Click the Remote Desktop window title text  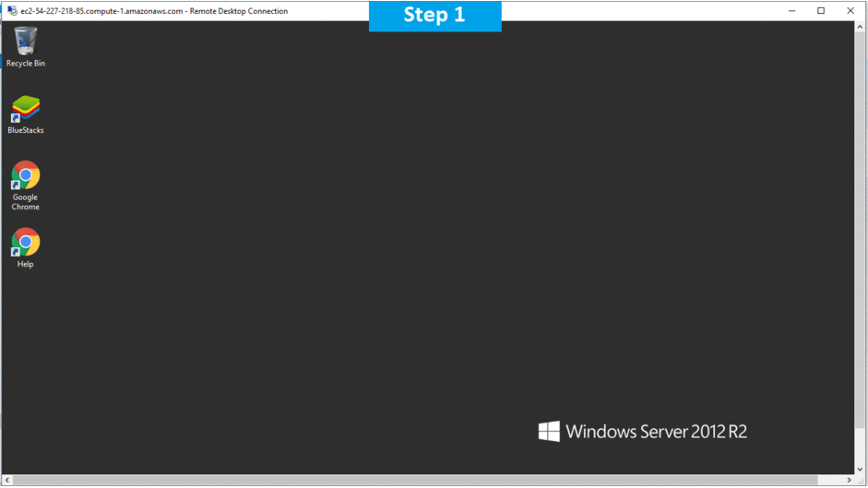(154, 11)
